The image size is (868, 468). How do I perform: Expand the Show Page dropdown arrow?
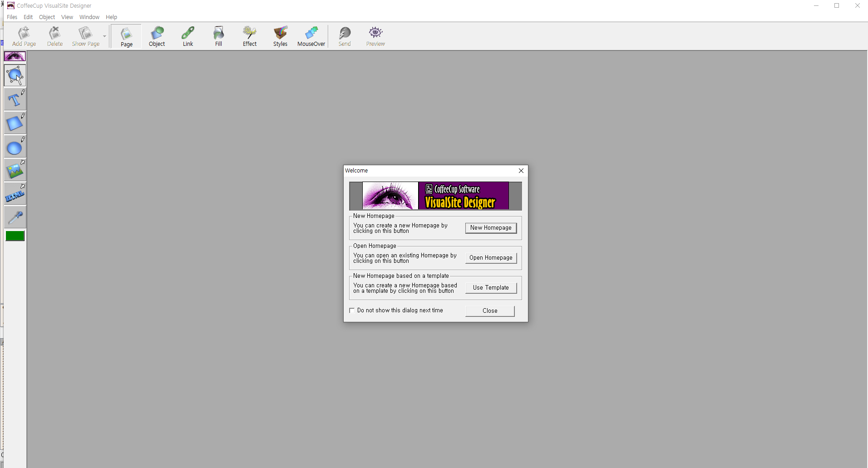(105, 36)
